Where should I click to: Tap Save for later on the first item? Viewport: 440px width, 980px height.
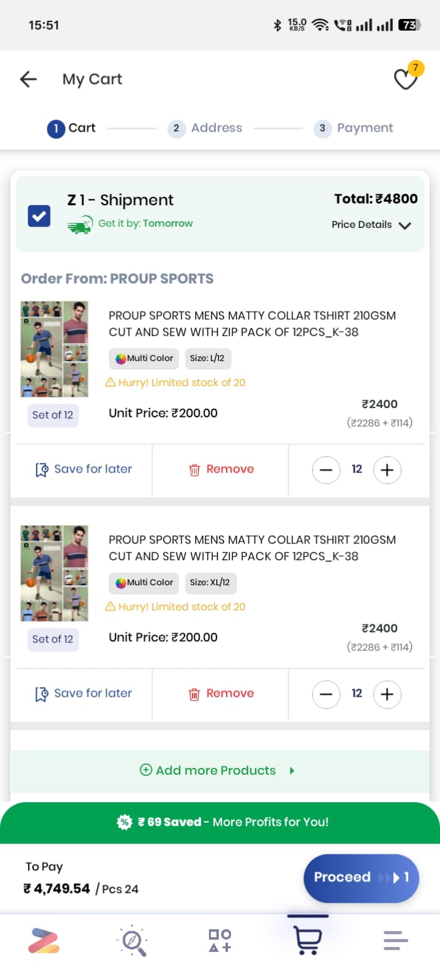[83, 469]
